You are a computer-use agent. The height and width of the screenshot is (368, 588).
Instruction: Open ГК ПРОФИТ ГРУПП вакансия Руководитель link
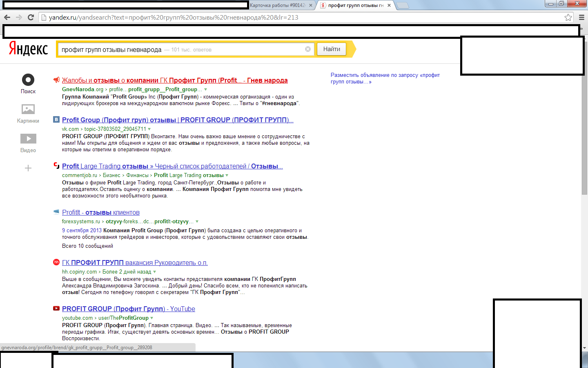click(x=135, y=263)
